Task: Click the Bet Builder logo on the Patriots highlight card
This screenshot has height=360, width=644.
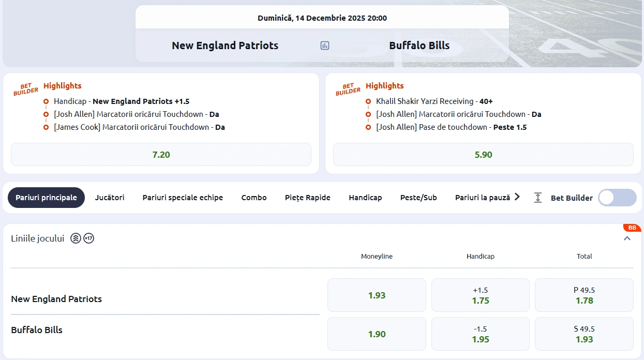Action: tap(26, 89)
